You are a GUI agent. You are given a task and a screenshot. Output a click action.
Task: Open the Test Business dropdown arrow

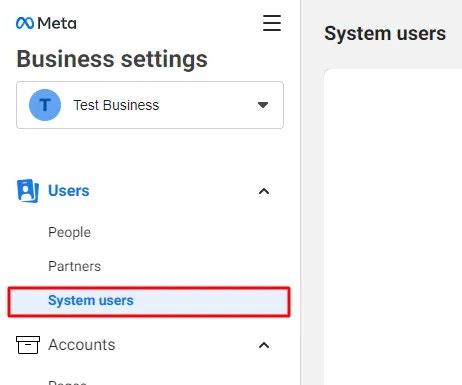263,105
